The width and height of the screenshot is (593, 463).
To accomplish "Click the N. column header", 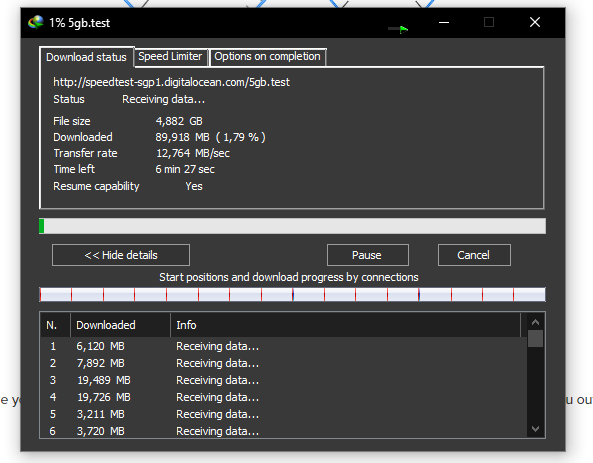I will (55, 325).
